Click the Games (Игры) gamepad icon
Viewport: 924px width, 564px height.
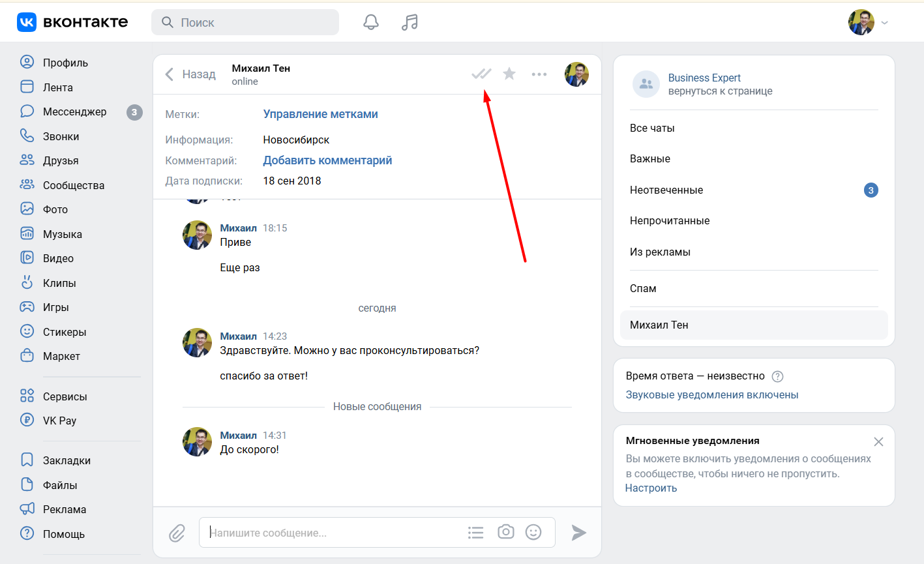pos(27,306)
